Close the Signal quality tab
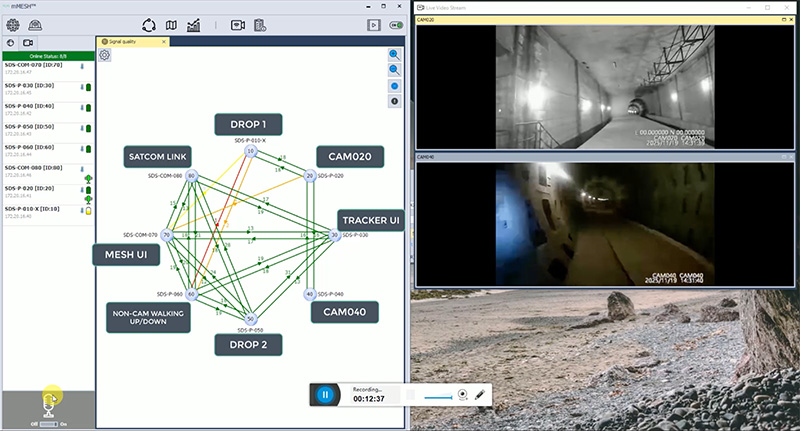Viewport: 800px width, 431px height. coord(164,42)
